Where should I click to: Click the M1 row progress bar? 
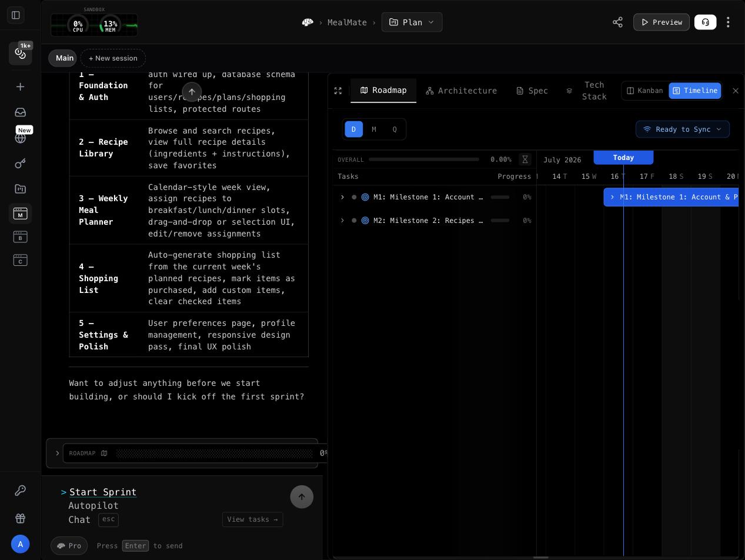[500, 197]
